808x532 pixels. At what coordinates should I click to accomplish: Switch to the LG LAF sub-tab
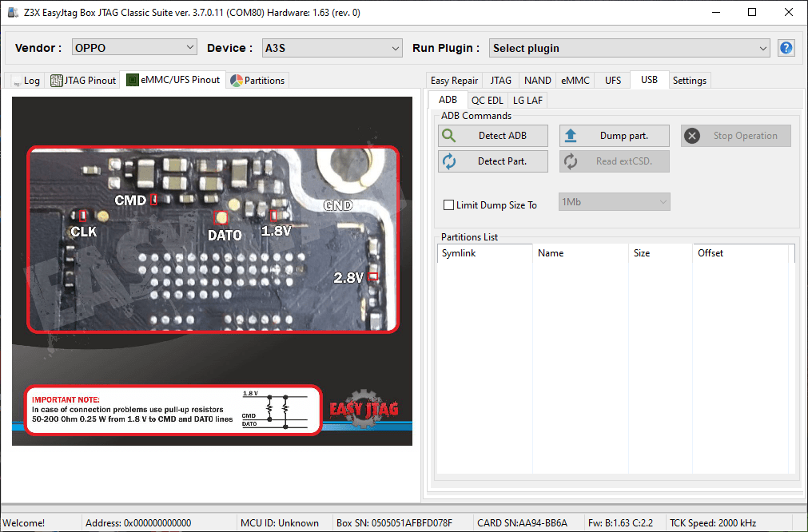pyautogui.click(x=527, y=101)
